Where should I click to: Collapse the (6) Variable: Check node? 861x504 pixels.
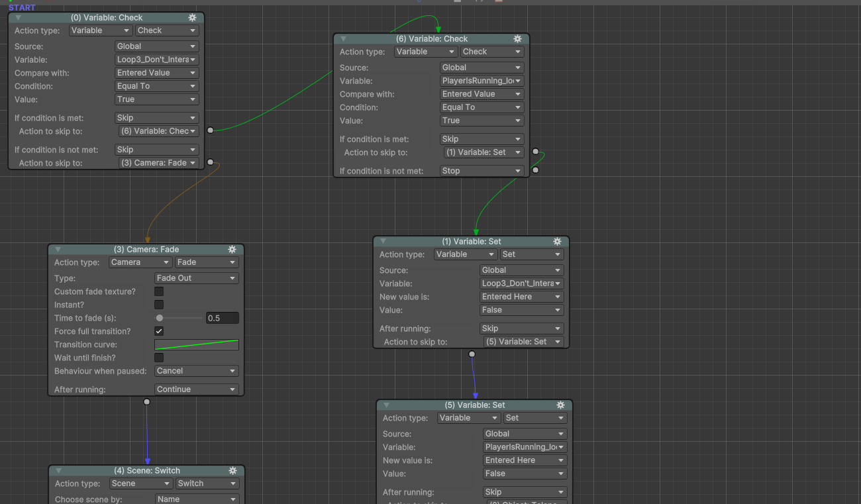[x=343, y=39]
